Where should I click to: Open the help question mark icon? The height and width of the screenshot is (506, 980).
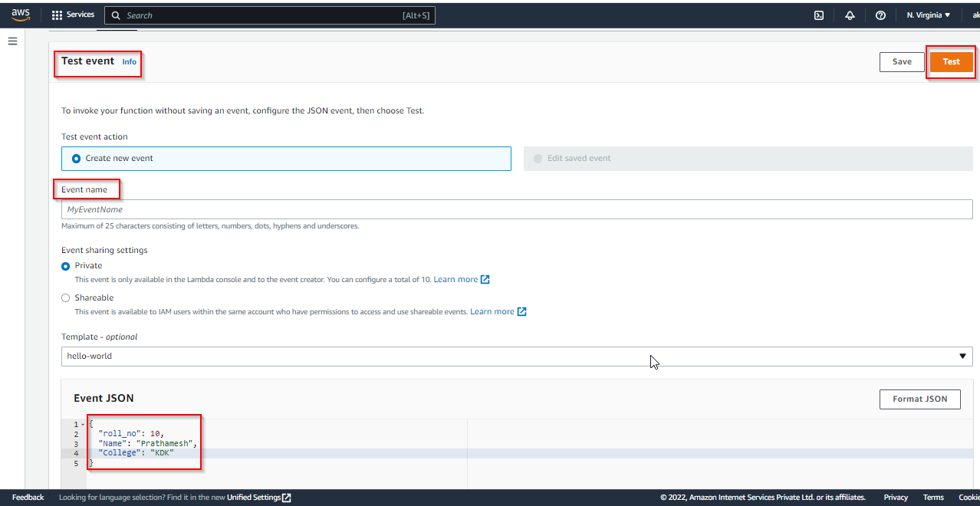coord(880,15)
